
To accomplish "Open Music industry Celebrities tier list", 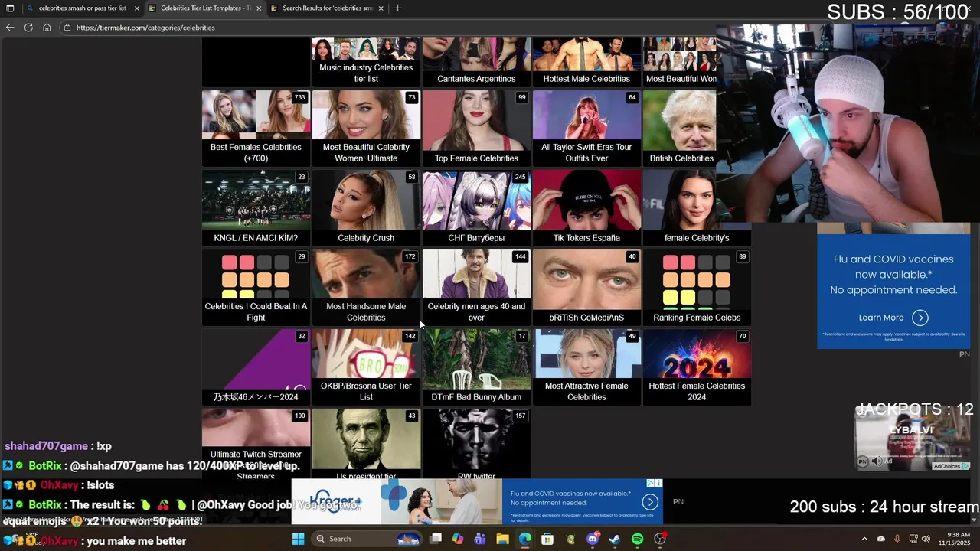I will [366, 62].
